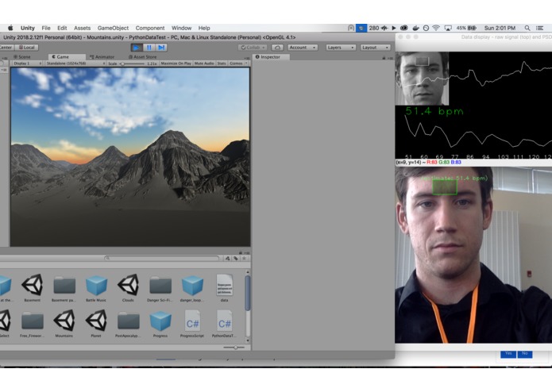Toggle Maximize On Play
The width and height of the screenshot is (552, 392).
click(x=176, y=63)
